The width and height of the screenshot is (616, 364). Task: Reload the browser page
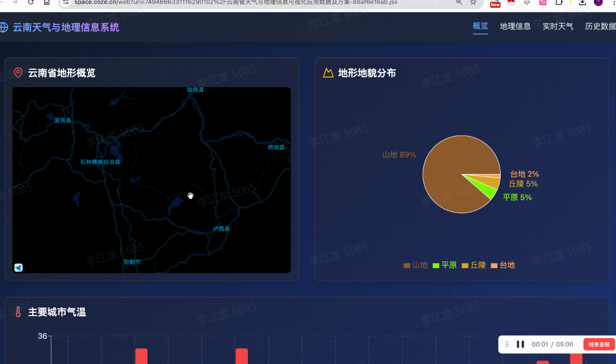(x=31, y=2)
